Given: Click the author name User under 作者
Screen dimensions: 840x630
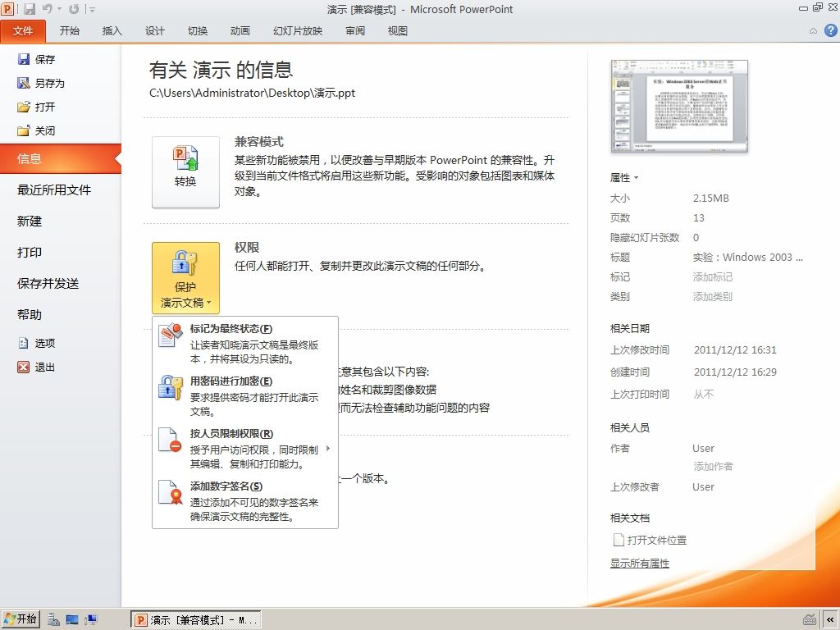Looking at the screenshot, I should click(703, 449).
